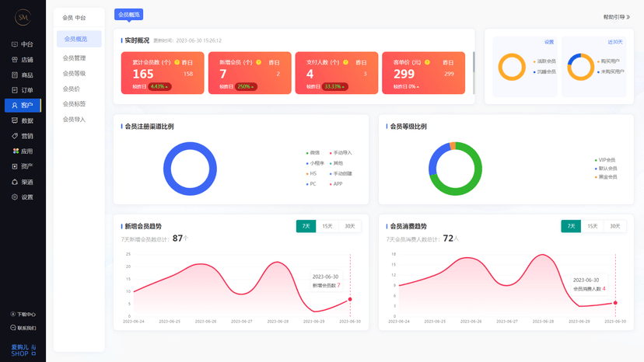Toggle 其他 legend item
Viewport: 644px width, 362px height.
point(336,163)
